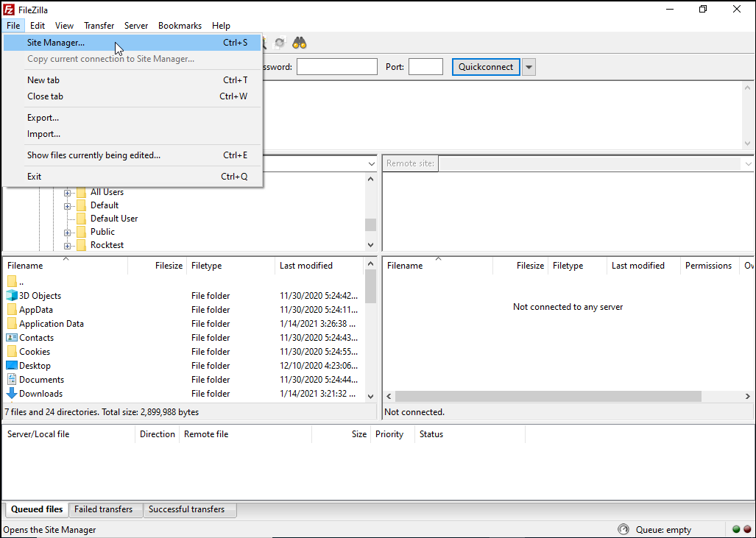Open the Edit menu
The height and width of the screenshot is (538, 756).
click(x=37, y=26)
